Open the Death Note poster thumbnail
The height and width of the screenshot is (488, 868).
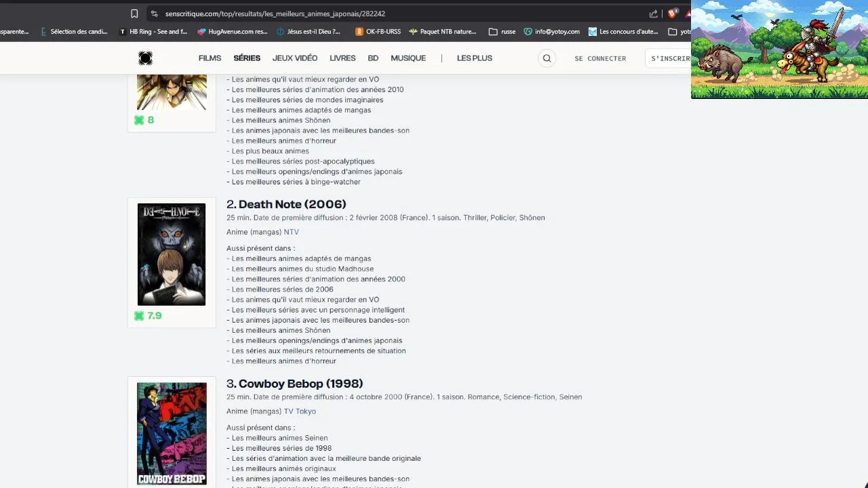click(172, 254)
